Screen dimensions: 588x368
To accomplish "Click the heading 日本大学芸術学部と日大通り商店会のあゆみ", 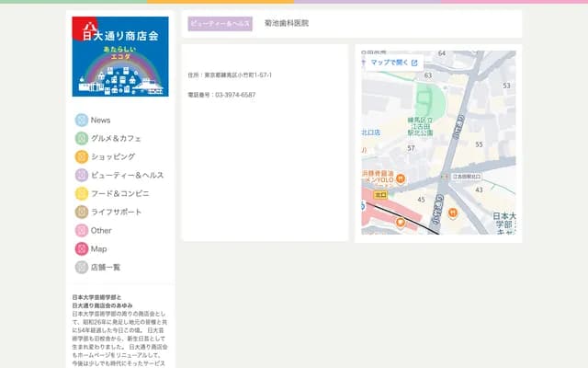I will [102, 301].
